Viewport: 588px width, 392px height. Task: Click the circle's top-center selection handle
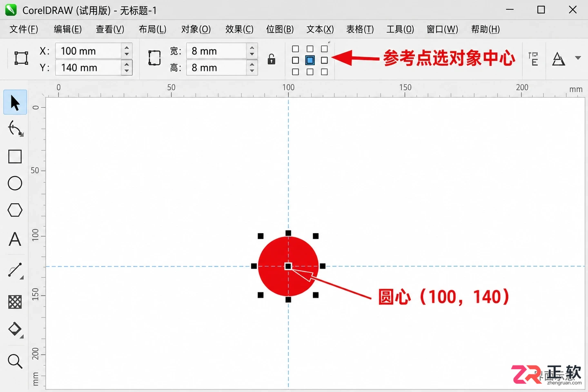click(x=288, y=233)
